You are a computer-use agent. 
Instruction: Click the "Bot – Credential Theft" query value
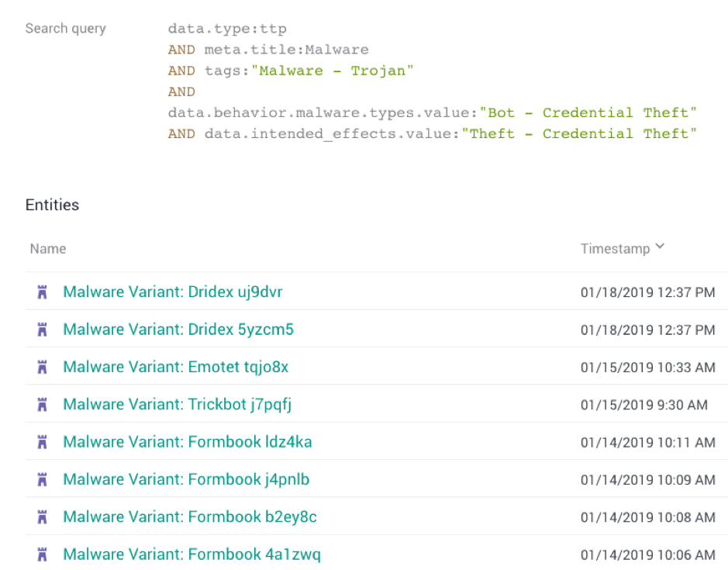(x=588, y=113)
